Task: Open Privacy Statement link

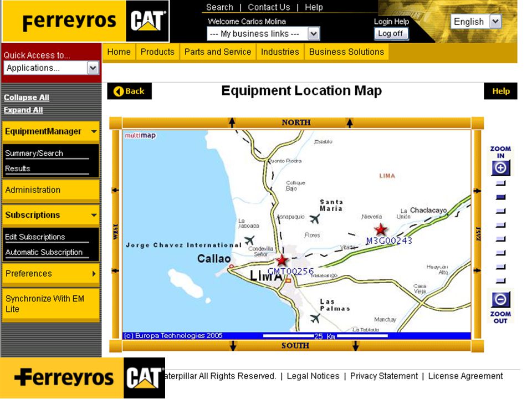Action: coord(383,376)
